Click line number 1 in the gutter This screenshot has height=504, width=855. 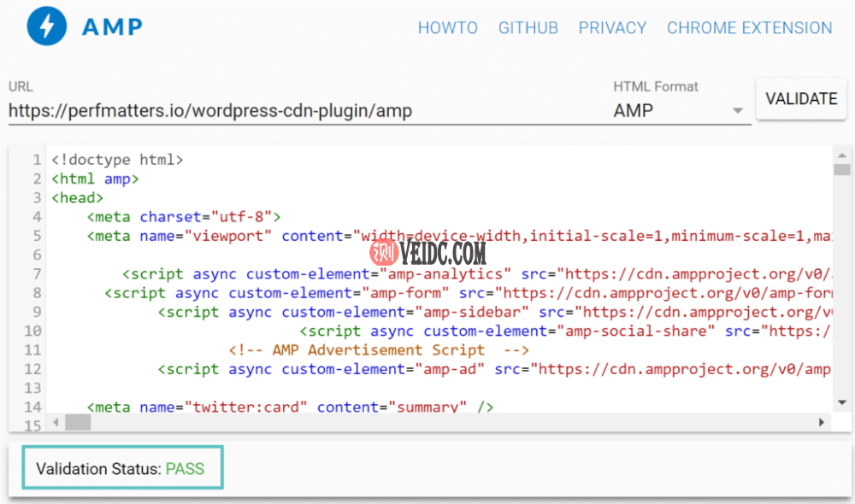37,160
